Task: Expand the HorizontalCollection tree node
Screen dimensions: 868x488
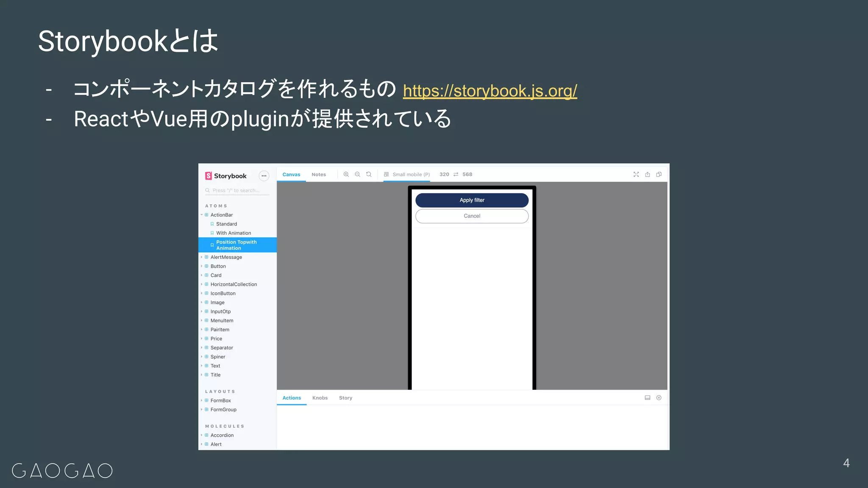Action: [202, 284]
